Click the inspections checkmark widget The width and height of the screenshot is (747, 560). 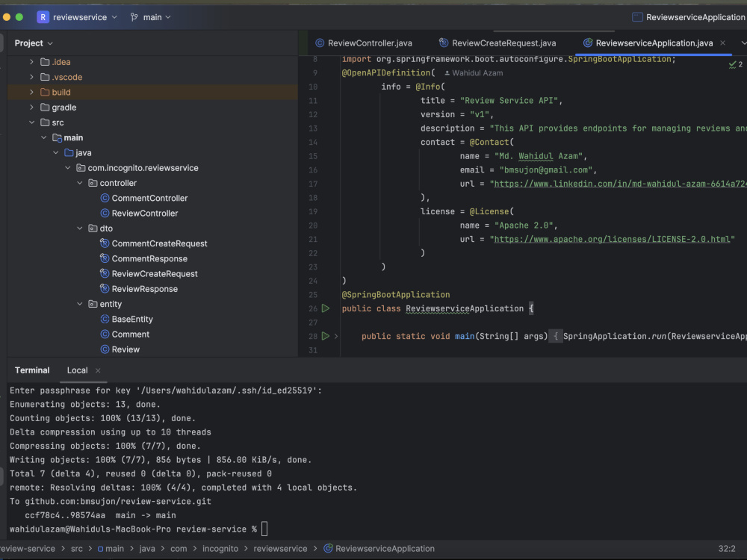pos(735,64)
